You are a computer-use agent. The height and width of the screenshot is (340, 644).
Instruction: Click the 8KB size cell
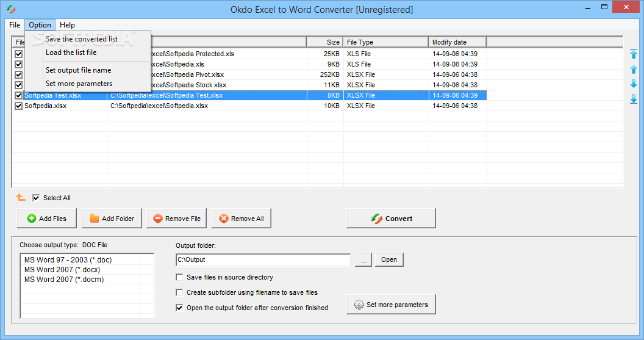(x=334, y=95)
